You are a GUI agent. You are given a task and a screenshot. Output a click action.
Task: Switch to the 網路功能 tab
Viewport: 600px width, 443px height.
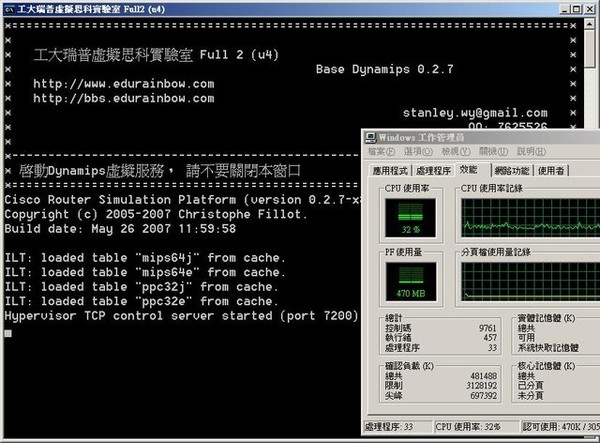(x=512, y=171)
